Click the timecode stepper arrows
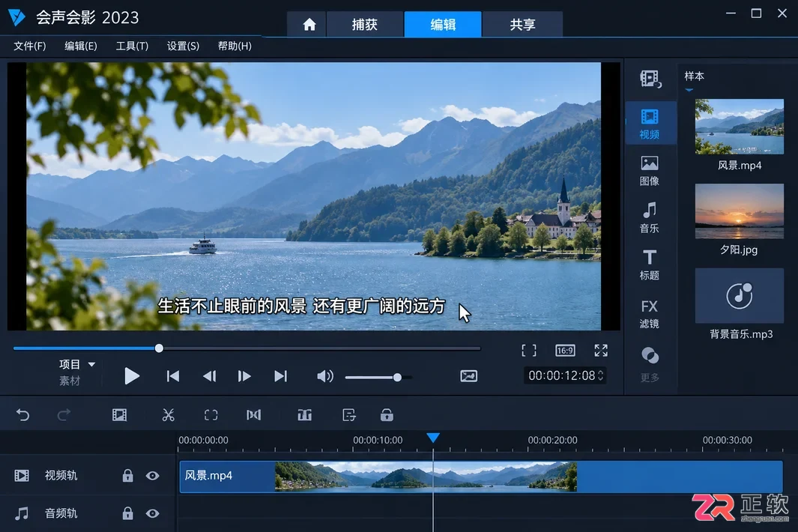The image size is (798, 532). pyautogui.click(x=600, y=375)
